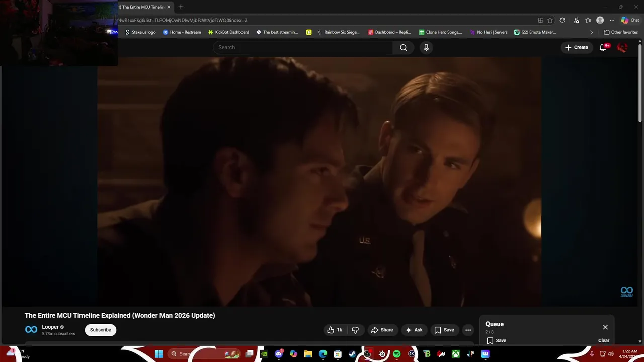Clear the queue
This screenshot has height=362, width=644.
604,340
